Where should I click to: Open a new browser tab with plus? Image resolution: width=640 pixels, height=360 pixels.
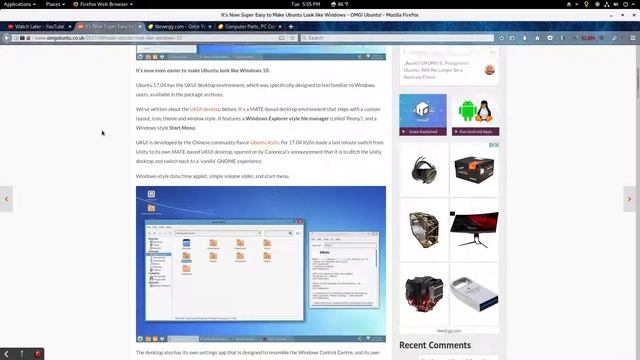(291, 27)
